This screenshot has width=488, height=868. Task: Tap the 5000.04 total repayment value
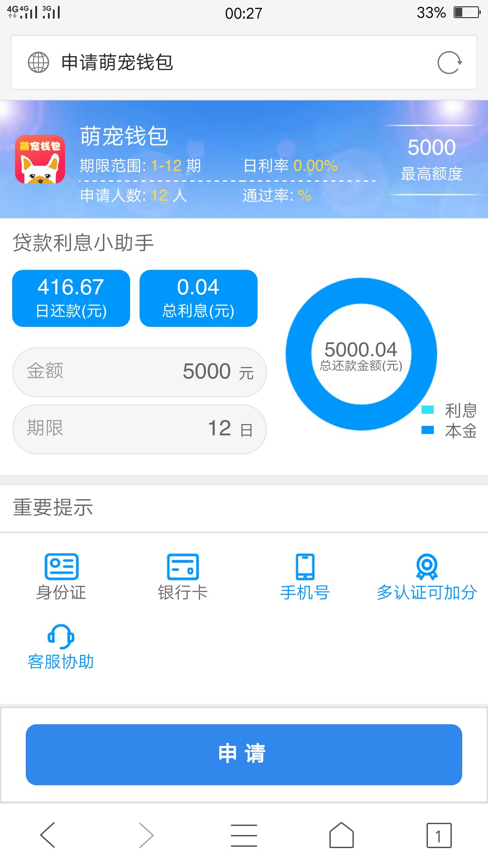pyautogui.click(x=361, y=349)
